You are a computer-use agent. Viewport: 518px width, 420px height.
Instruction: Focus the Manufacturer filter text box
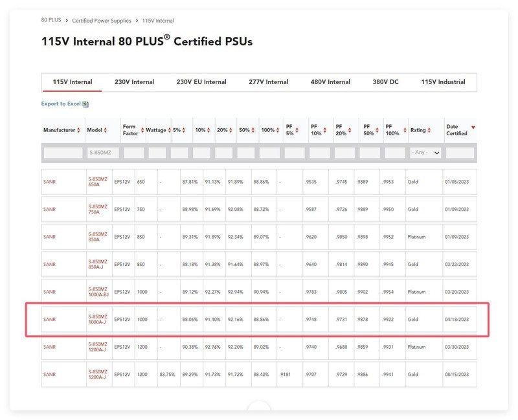(x=63, y=153)
